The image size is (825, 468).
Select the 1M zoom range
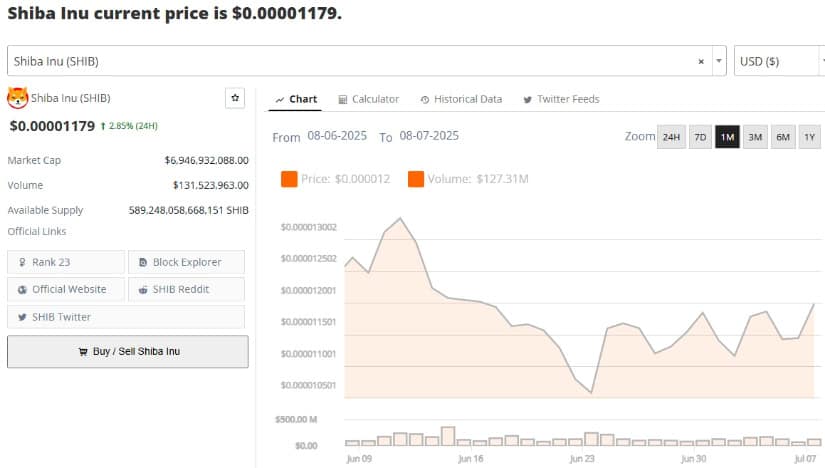coord(727,137)
